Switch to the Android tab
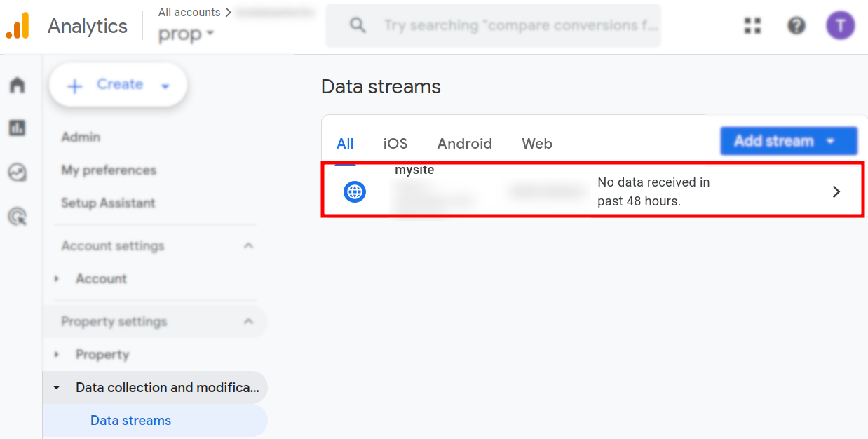The height and width of the screenshot is (439, 868). pyautogui.click(x=464, y=144)
